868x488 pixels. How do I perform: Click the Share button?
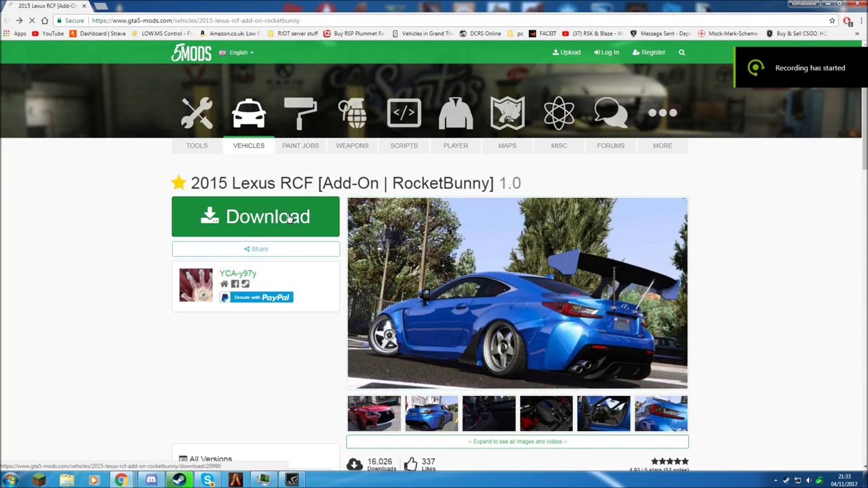point(256,249)
